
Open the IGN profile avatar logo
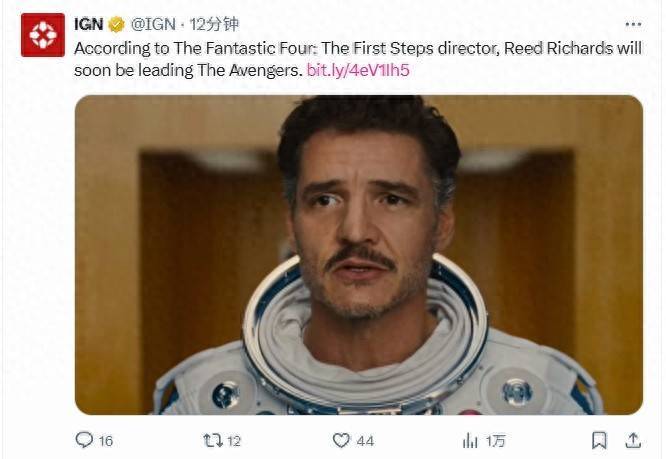pos(42,35)
